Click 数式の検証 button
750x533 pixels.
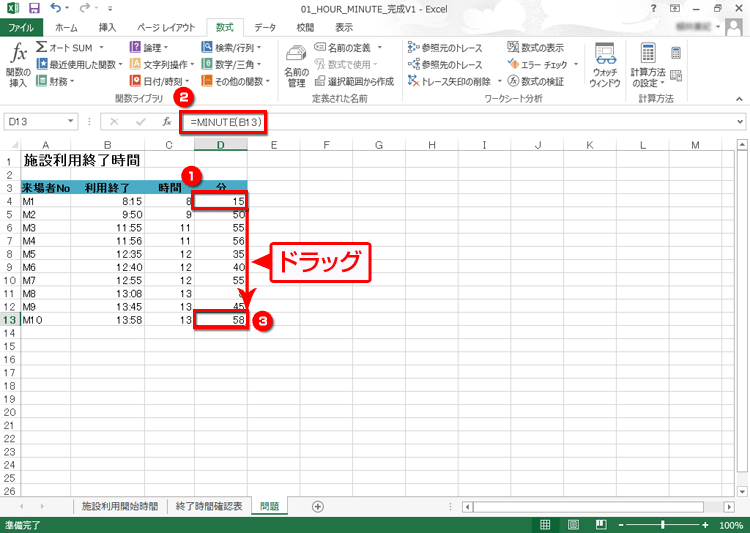tap(536, 81)
